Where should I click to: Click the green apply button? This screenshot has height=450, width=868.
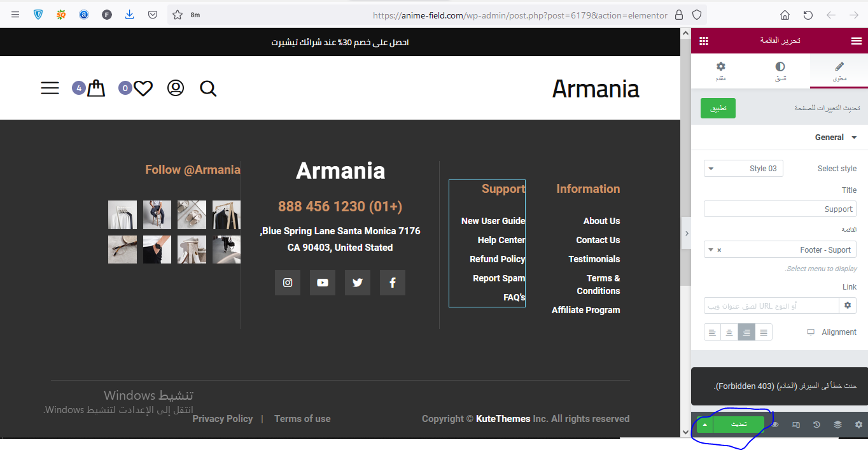point(718,108)
